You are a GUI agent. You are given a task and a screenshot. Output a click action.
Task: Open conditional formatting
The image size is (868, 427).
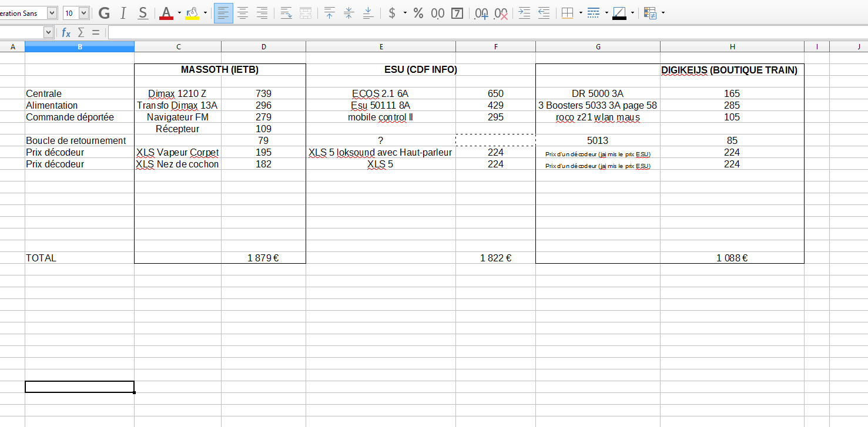[x=650, y=13]
